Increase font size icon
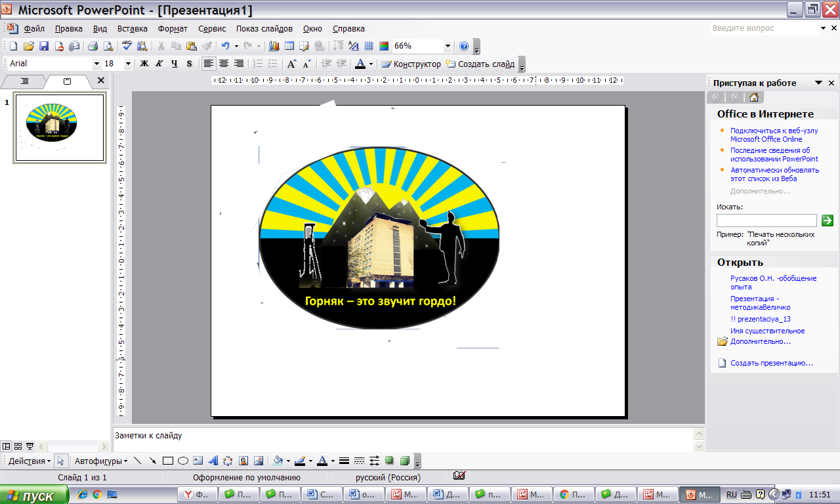The width and height of the screenshot is (840, 504). [291, 64]
